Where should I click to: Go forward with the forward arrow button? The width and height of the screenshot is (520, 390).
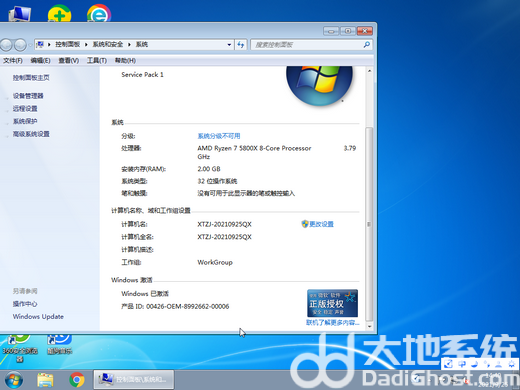(x=20, y=45)
